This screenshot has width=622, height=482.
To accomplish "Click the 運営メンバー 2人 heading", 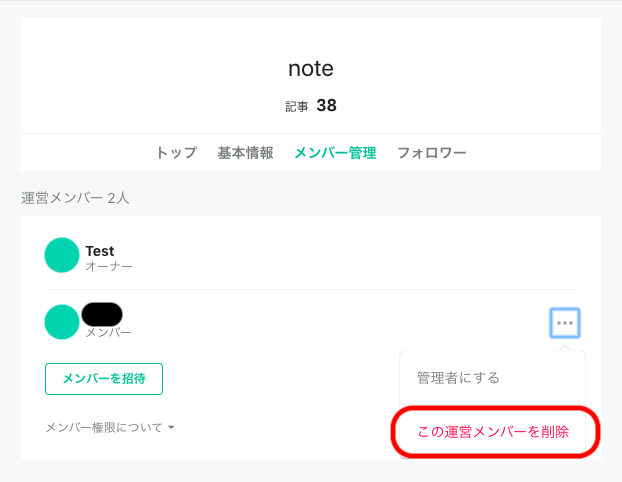I will click(75, 197).
